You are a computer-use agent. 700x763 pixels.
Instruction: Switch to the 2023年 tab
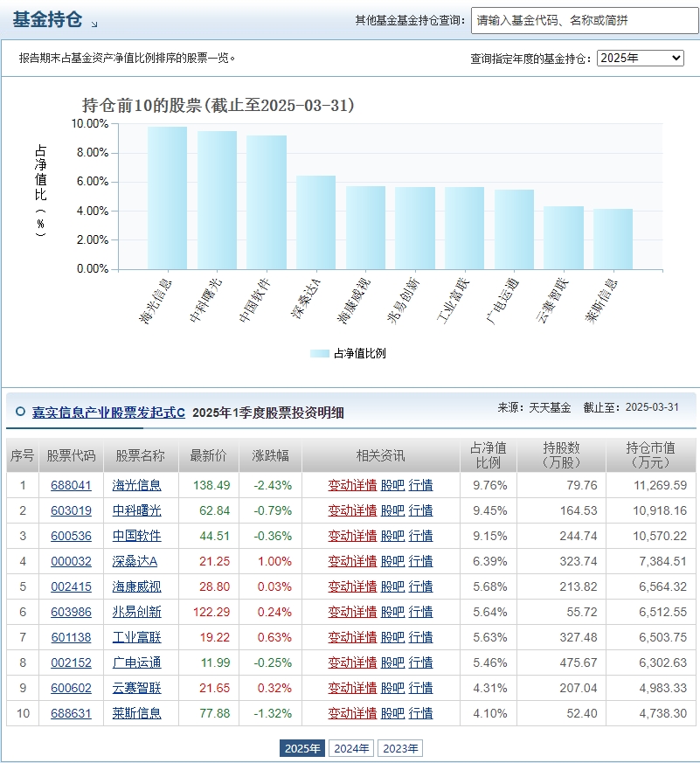click(400, 748)
